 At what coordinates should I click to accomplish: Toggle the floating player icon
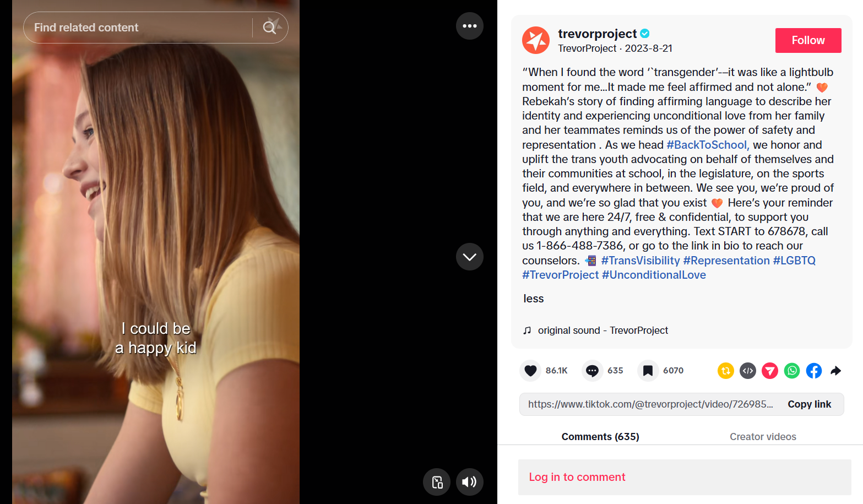(x=437, y=482)
